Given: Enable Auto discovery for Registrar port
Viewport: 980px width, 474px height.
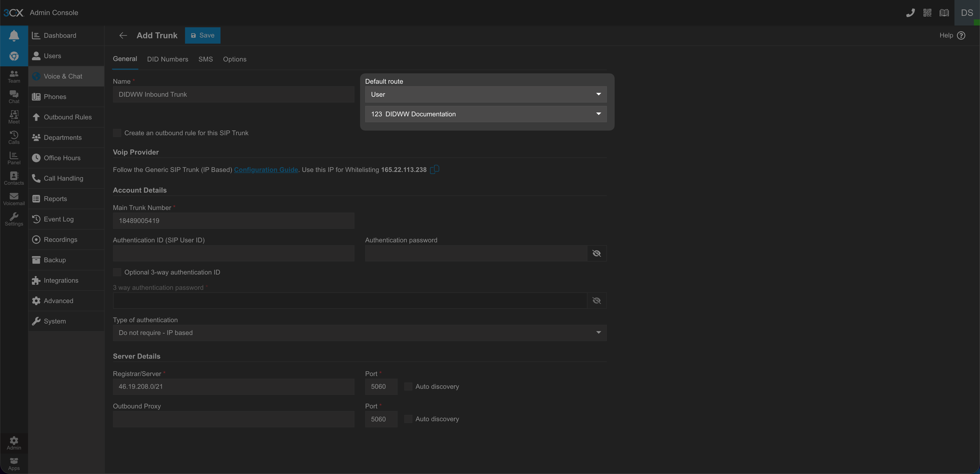Looking at the screenshot, I should pyautogui.click(x=408, y=386).
